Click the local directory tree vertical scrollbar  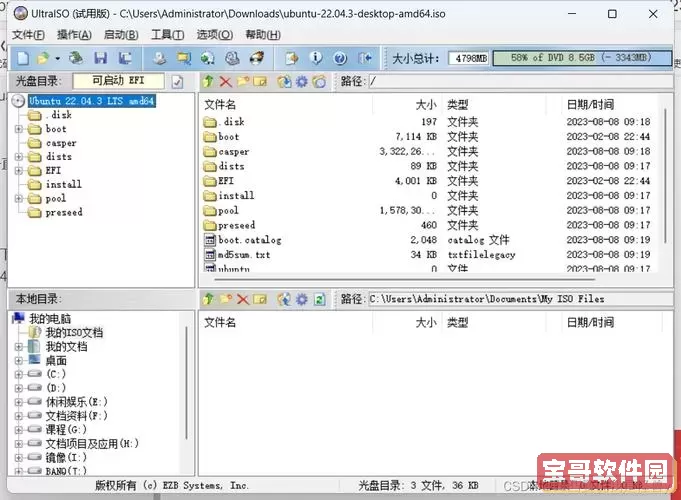(187, 382)
